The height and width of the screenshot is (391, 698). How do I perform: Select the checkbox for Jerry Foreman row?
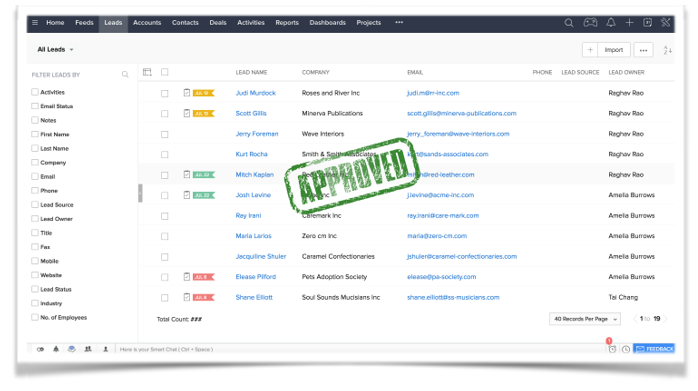pos(165,134)
